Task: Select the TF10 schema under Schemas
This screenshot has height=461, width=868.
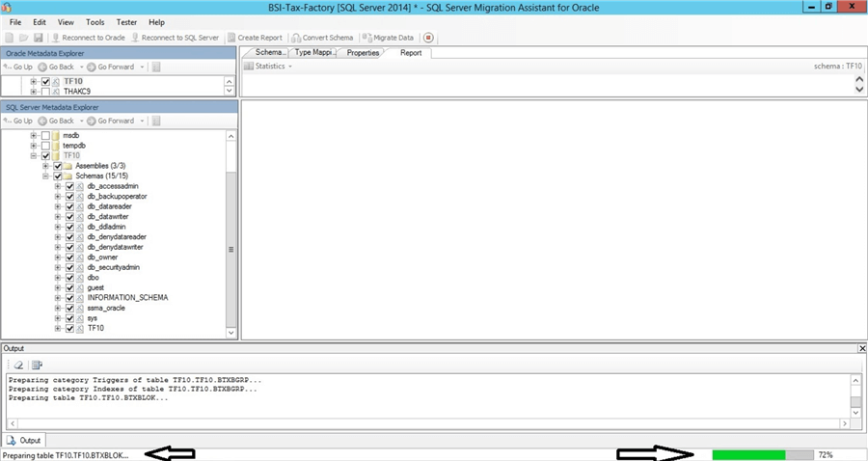Action: [95, 328]
